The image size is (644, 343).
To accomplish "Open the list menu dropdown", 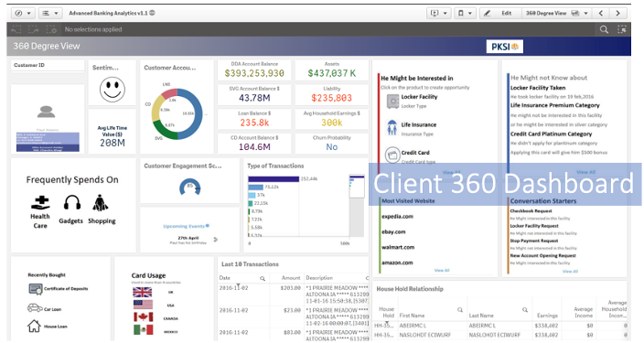I will [x=50, y=13].
